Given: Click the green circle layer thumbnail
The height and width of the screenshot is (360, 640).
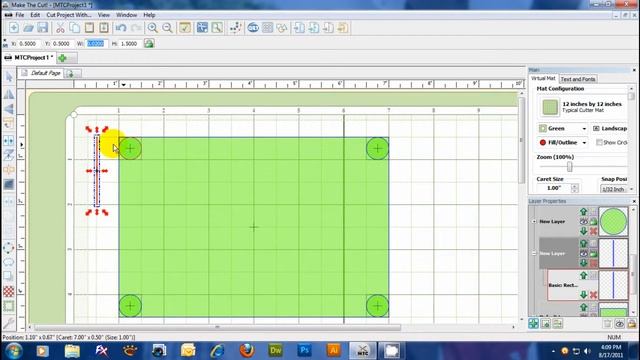Looking at the screenshot, I should [x=613, y=221].
